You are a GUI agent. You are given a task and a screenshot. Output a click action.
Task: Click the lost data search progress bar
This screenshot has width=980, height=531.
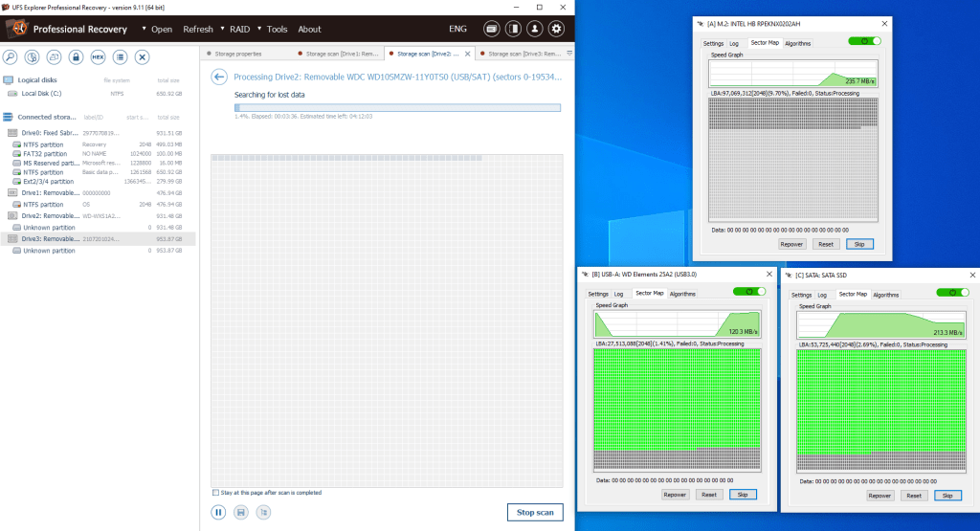click(x=397, y=108)
